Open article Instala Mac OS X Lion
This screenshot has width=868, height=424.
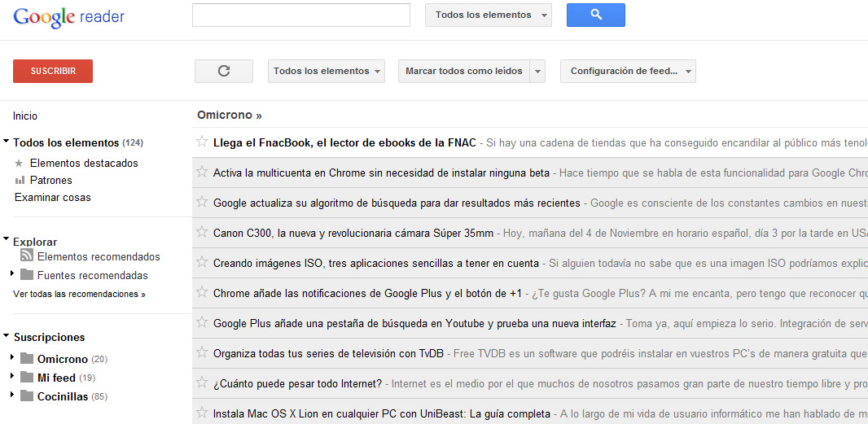[x=382, y=413]
